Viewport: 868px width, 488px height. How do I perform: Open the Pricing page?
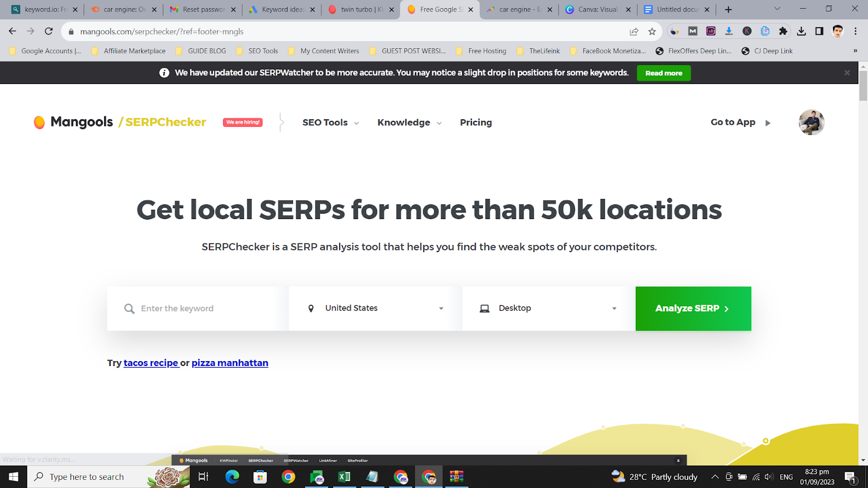point(476,123)
